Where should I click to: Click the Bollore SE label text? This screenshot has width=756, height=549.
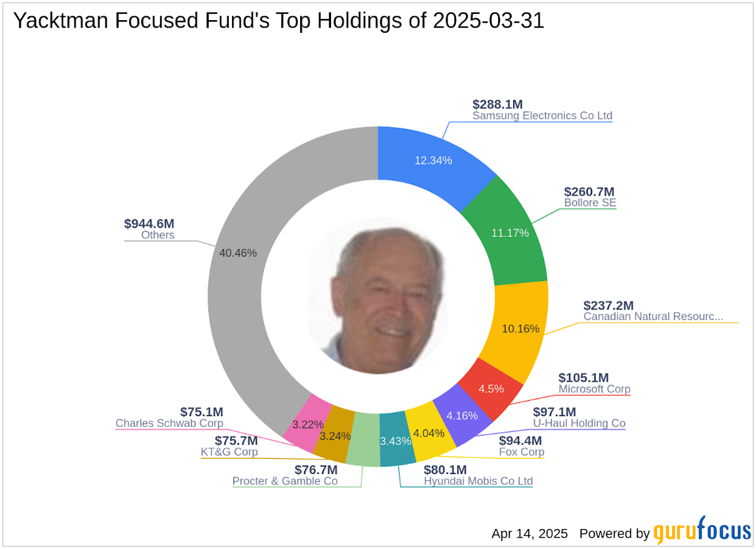(x=590, y=203)
